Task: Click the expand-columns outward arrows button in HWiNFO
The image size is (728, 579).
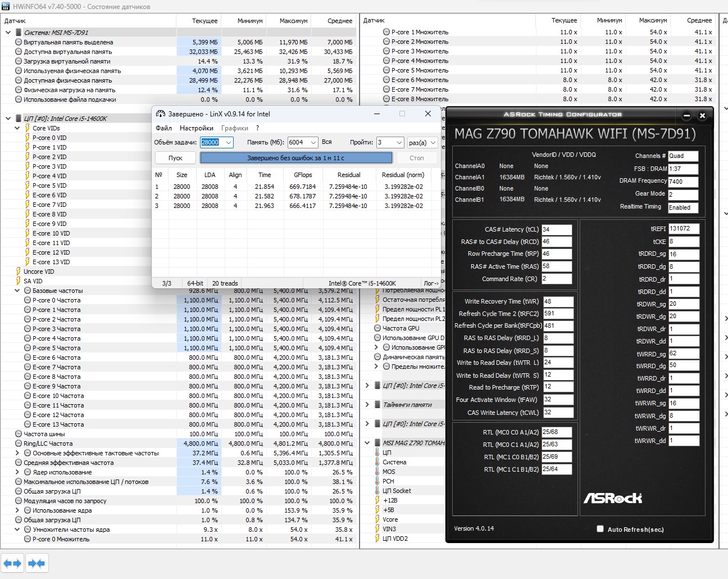Action: click(12, 563)
